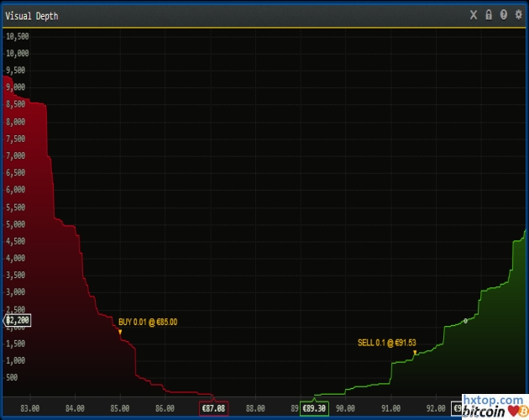The image size is (529, 420).
Task: Click the red heart icon in bitcoin watermark
Action: tap(511, 412)
